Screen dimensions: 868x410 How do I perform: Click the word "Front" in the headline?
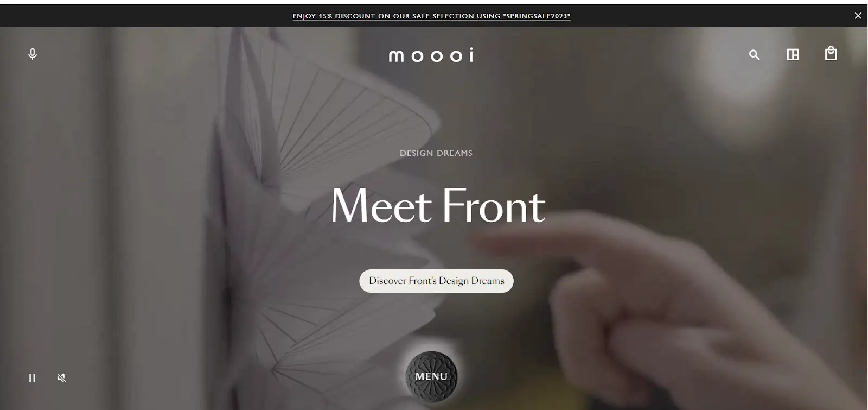[493, 206]
